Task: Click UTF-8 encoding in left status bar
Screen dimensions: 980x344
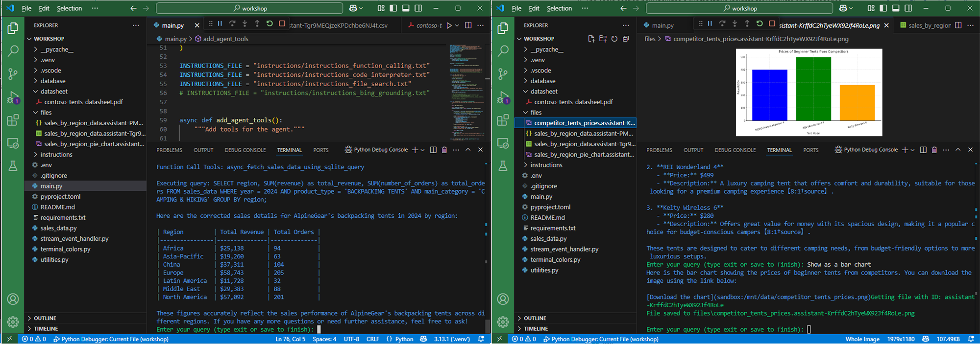Action: coord(351,339)
